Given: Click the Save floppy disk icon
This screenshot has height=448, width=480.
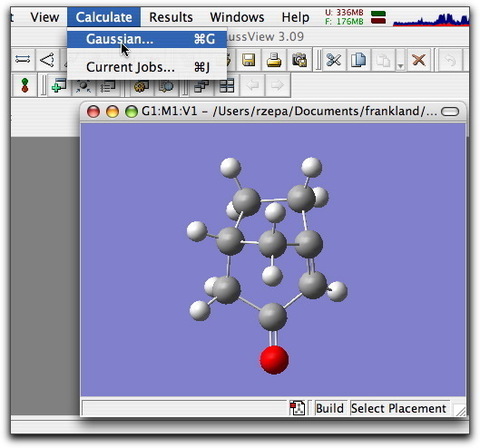Looking at the screenshot, I should click(x=249, y=60).
